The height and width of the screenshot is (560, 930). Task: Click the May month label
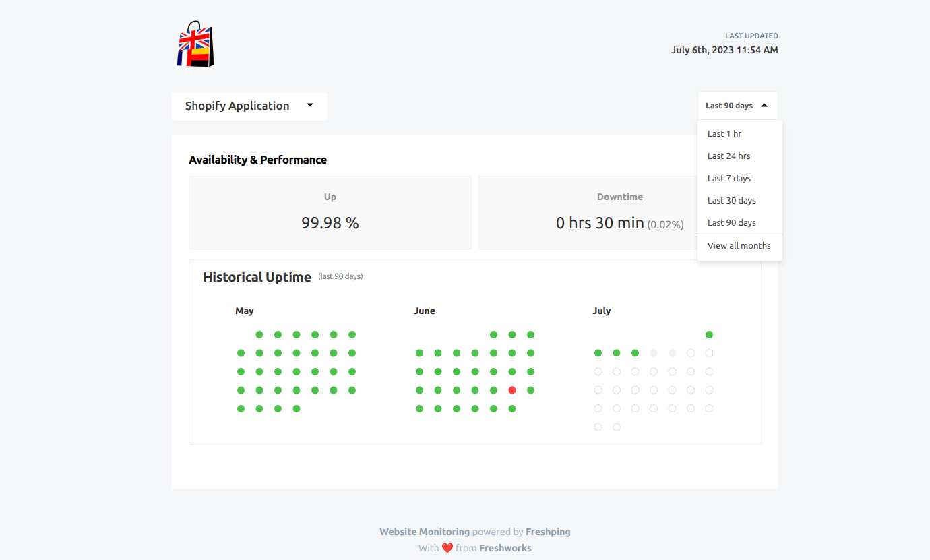(245, 311)
